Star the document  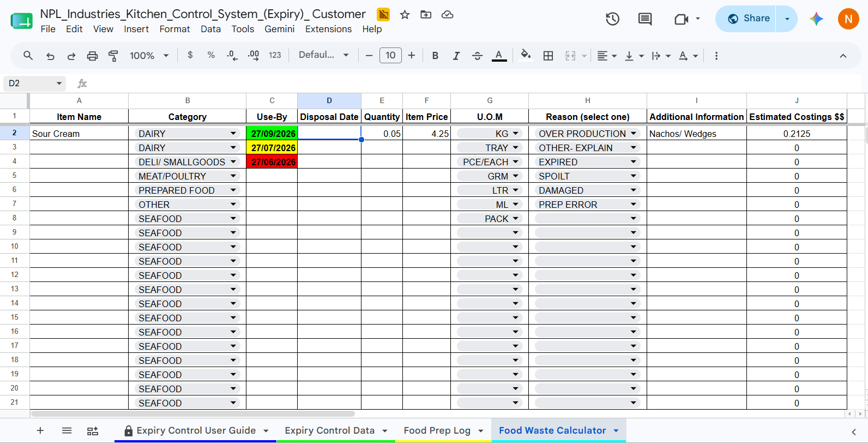[405, 15]
